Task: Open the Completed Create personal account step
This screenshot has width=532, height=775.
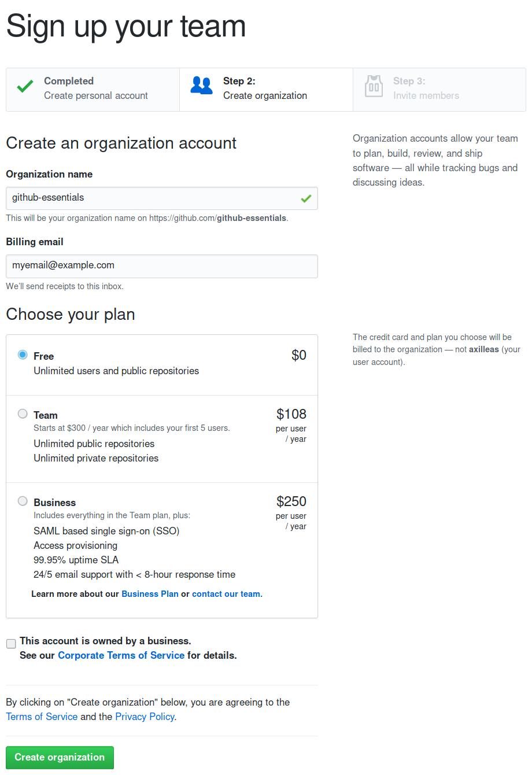Action: coord(93,89)
